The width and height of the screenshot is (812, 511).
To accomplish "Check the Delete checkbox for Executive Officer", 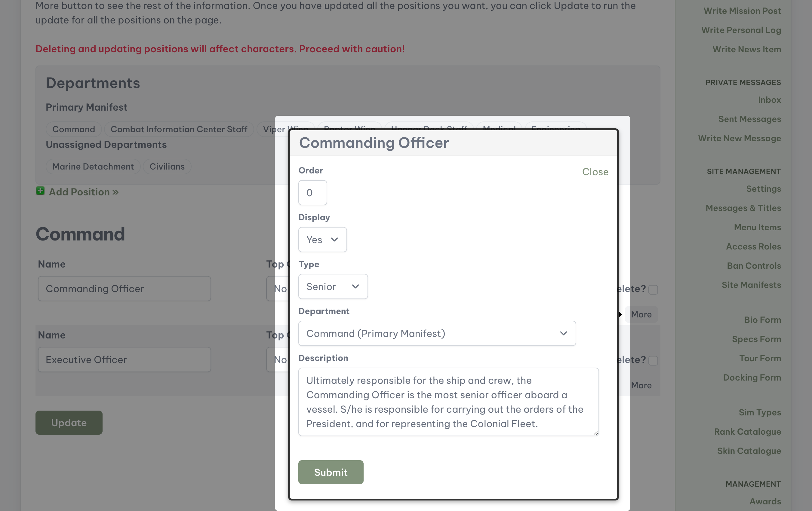I will point(653,360).
